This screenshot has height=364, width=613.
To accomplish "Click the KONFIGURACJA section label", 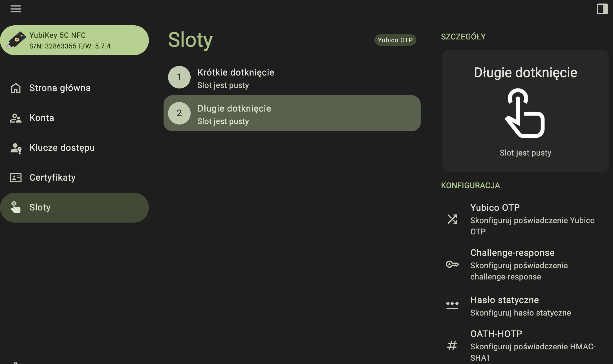I will click(471, 185).
